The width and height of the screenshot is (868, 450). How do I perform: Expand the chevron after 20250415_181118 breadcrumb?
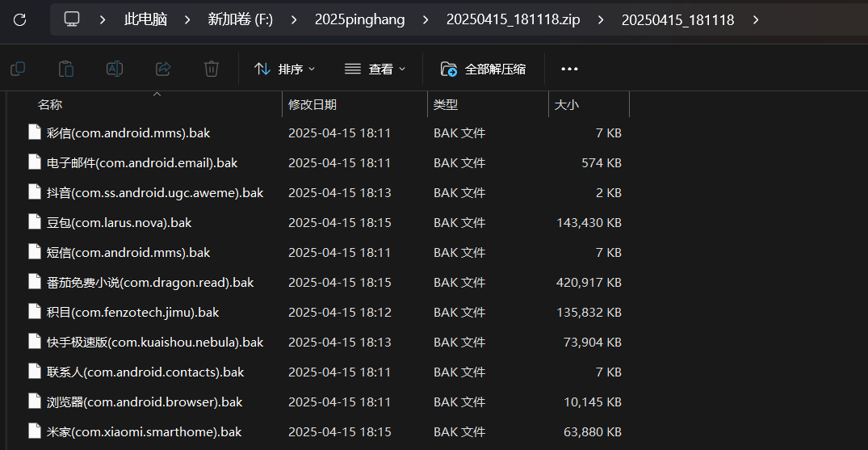point(756,19)
